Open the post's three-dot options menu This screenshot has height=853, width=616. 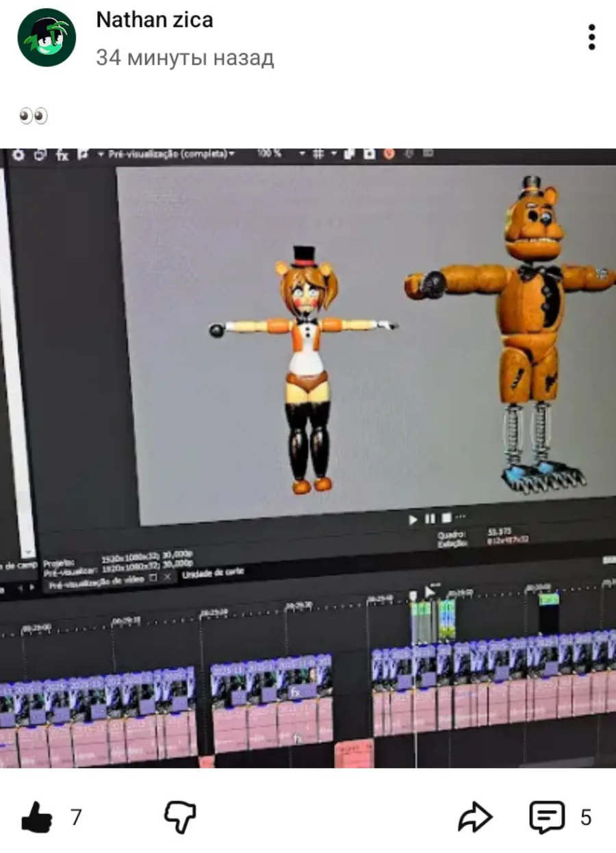(x=591, y=37)
